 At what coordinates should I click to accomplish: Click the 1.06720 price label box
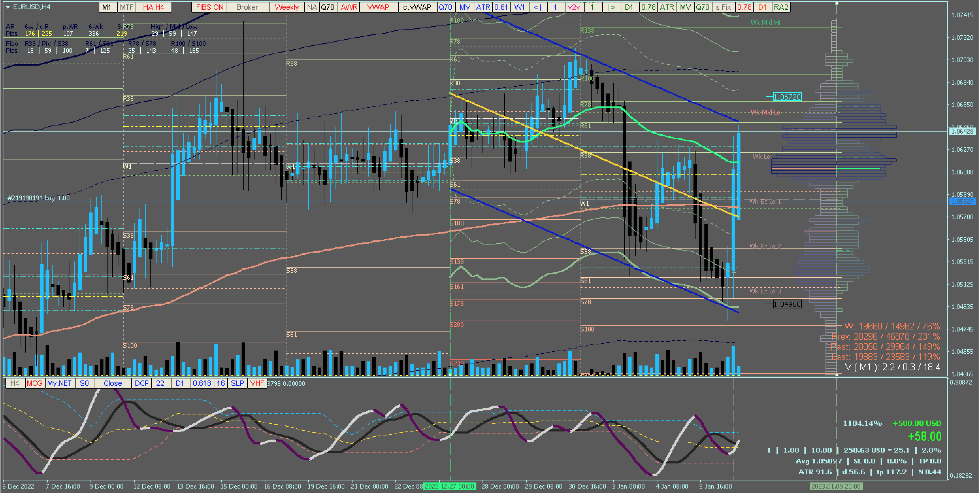coord(787,97)
